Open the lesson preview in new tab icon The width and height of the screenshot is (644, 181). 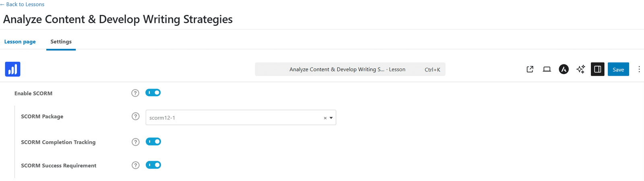click(x=530, y=69)
